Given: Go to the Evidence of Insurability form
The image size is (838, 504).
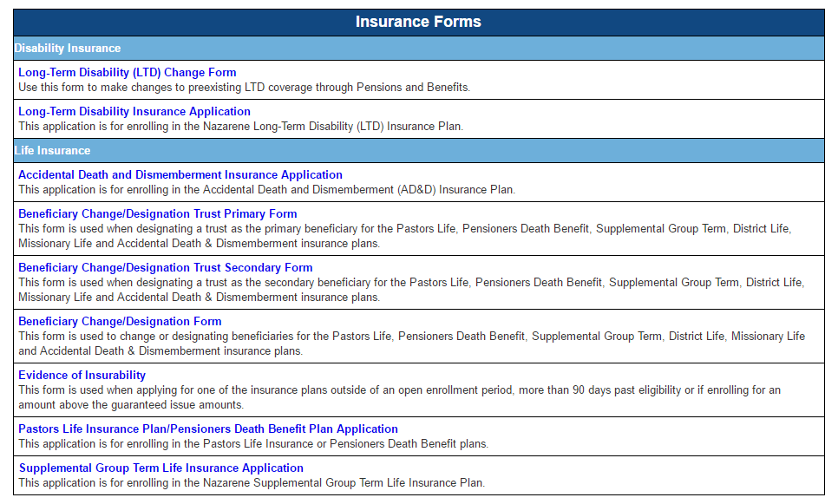Looking at the screenshot, I should [82, 376].
